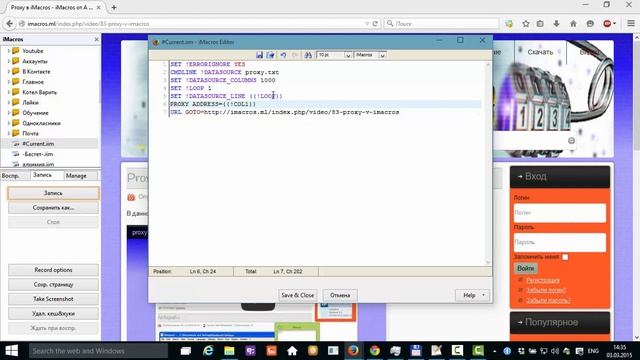Open the downloads arrow icon

tap(556, 24)
